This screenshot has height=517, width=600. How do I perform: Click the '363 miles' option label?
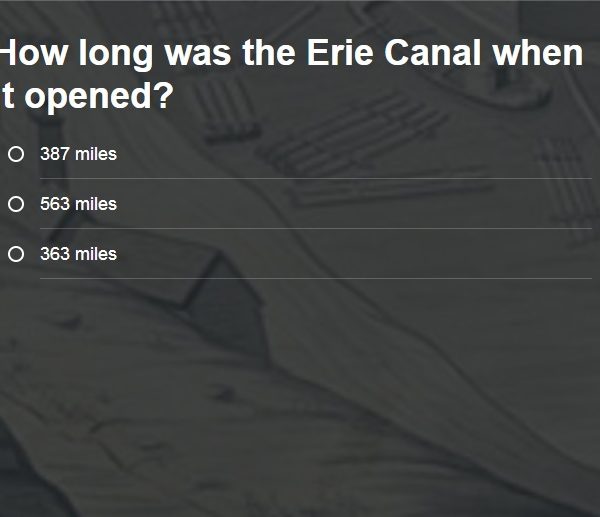point(78,254)
